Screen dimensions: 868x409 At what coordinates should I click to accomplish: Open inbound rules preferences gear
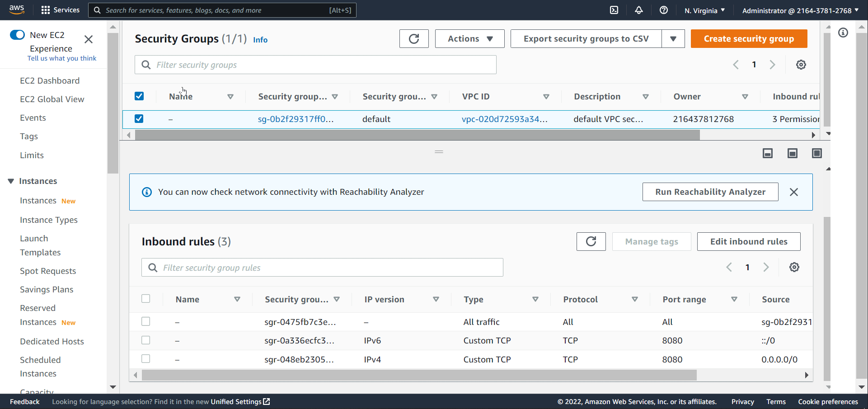[794, 267]
